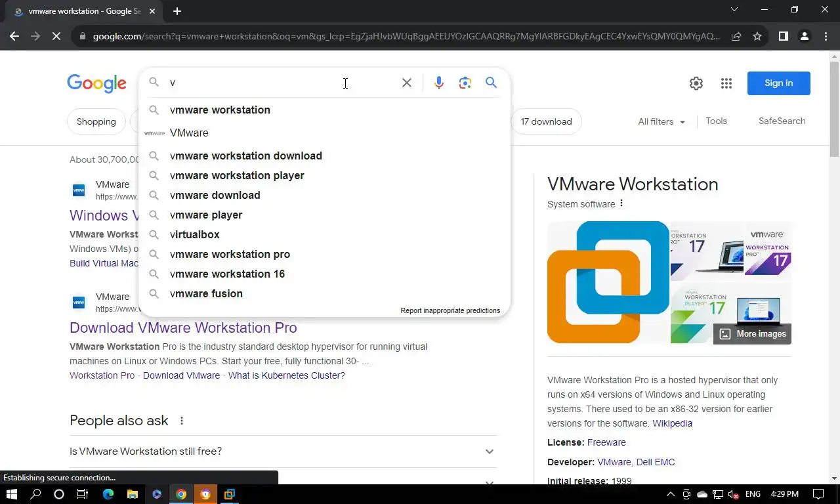Toggle Chrome side panel icon
The width and height of the screenshot is (840, 504).
coord(783,36)
